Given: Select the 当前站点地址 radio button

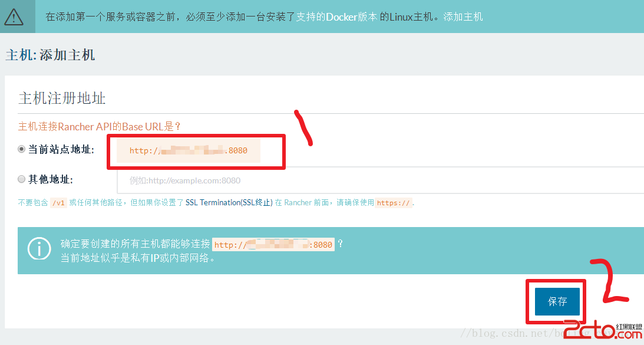Looking at the screenshot, I should (x=21, y=149).
